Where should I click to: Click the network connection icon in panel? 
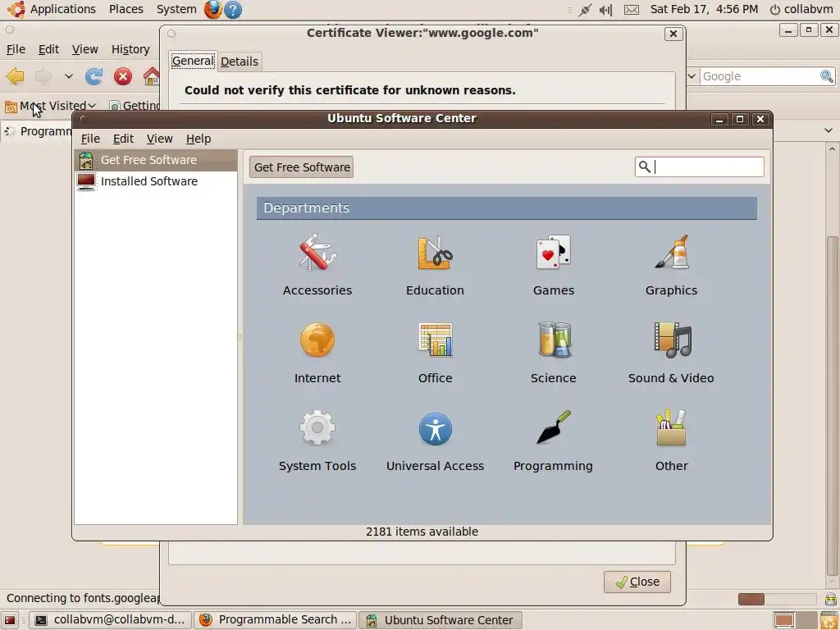(x=584, y=10)
